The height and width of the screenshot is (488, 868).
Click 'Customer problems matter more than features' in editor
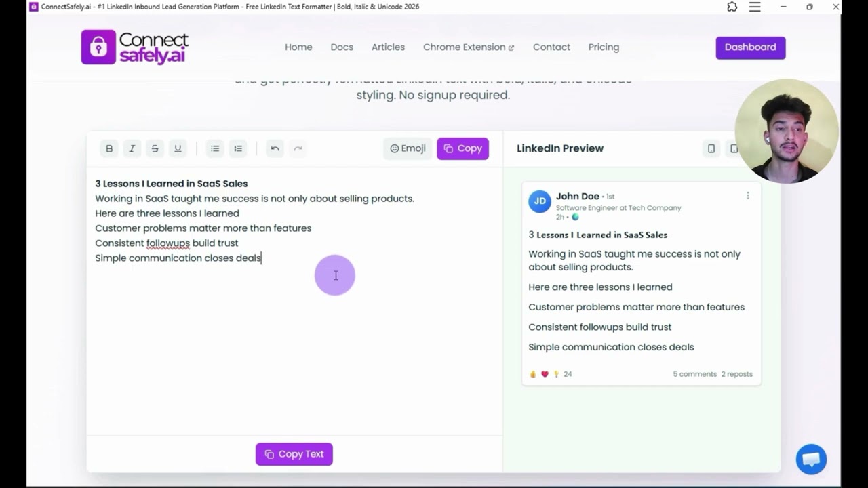tap(203, 228)
